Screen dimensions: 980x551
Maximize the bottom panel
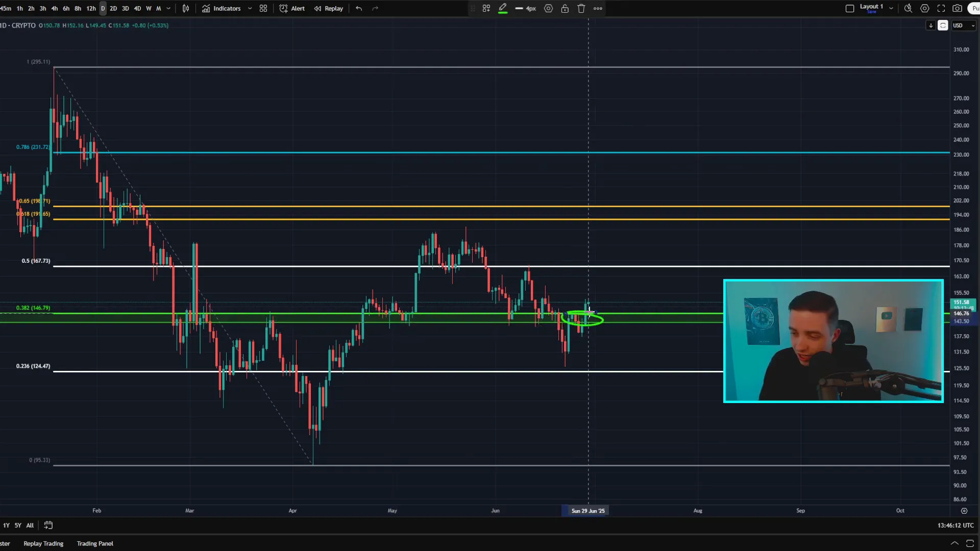click(970, 543)
